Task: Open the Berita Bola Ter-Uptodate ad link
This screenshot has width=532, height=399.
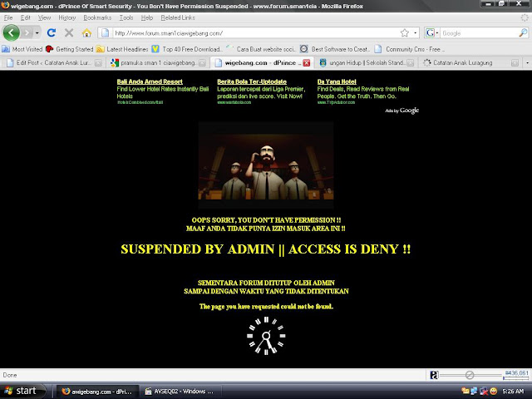Action: click(x=252, y=81)
